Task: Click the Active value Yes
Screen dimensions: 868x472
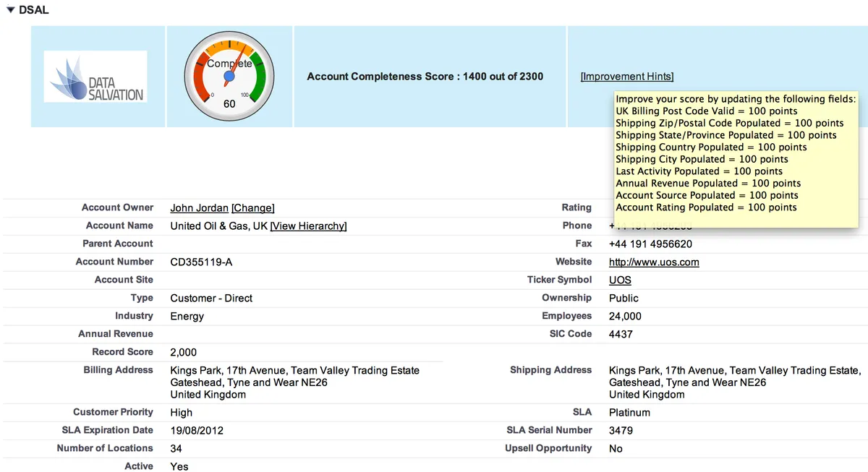Action: click(179, 467)
